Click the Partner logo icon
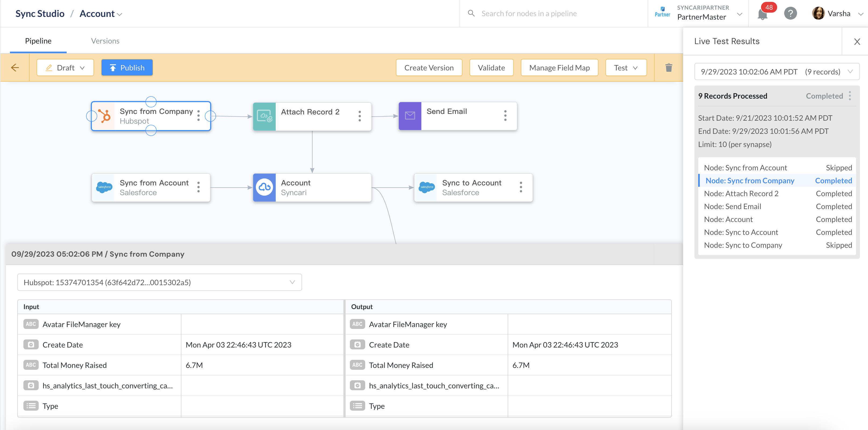 [x=662, y=12]
